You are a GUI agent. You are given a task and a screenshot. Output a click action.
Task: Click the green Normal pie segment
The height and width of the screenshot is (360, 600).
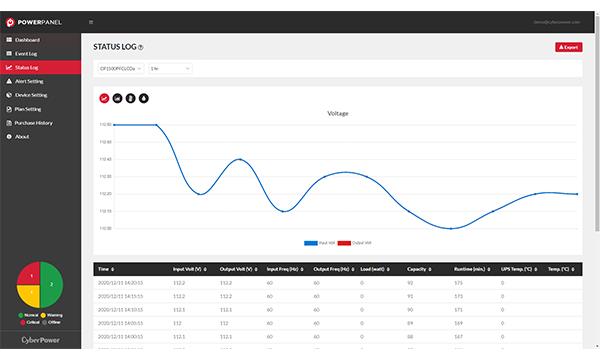tap(51, 285)
